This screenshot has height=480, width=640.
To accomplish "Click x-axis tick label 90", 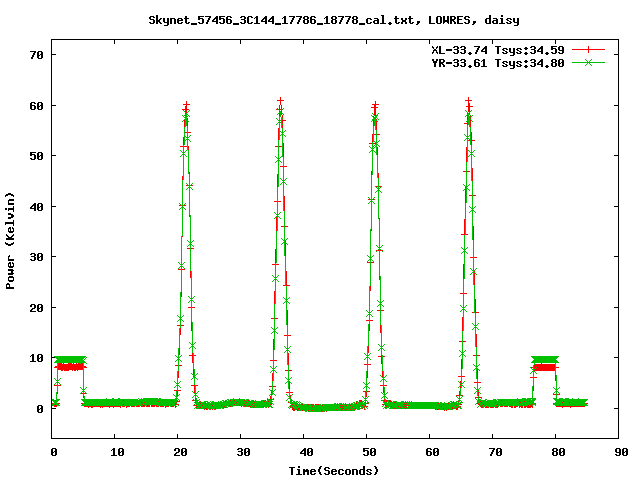I will point(621,452).
